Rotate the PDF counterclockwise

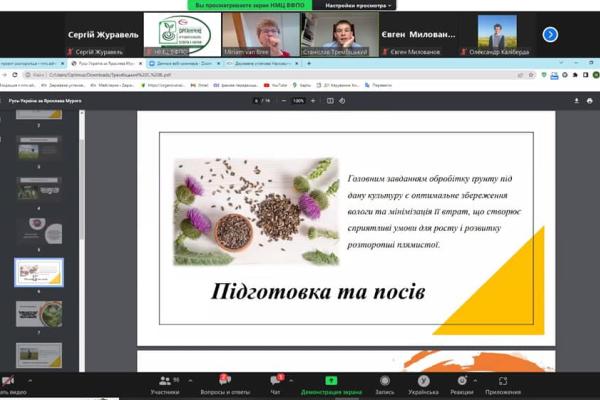342,101
